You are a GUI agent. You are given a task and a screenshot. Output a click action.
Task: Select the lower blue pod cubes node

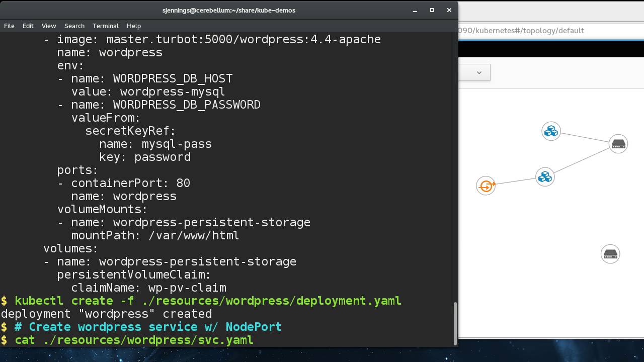point(545,177)
